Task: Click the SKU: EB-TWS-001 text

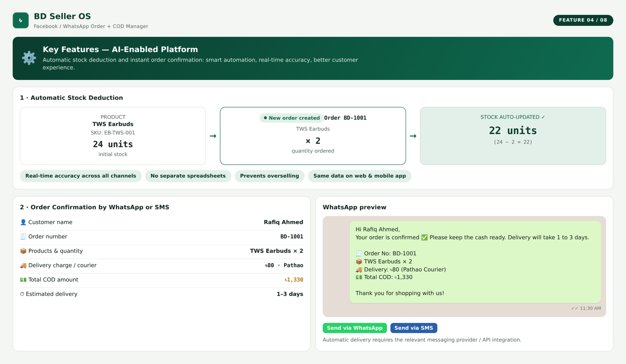Action: pos(113,133)
